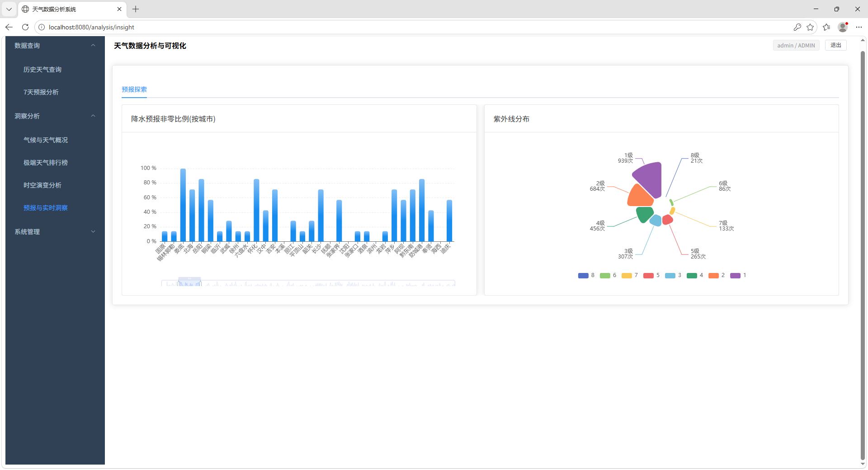Click the password key icon in address bar
Image resolution: width=868 pixels, height=470 pixels.
(x=797, y=27)
